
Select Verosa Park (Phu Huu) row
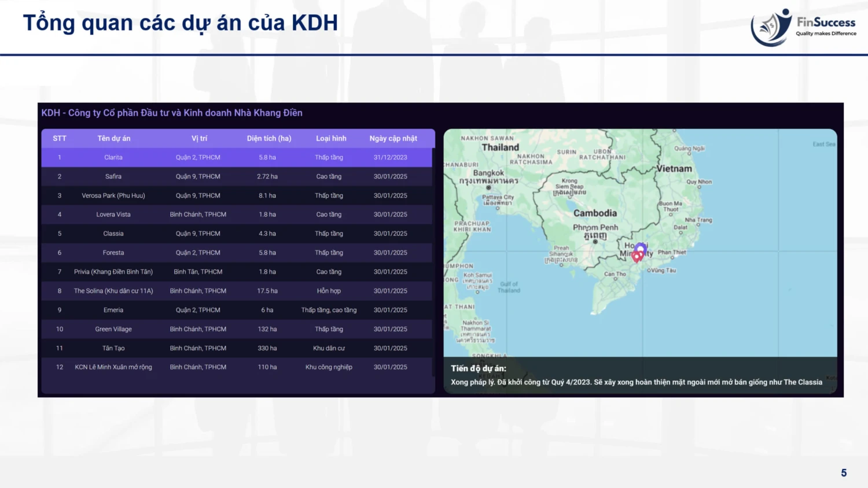coord(237,195)
